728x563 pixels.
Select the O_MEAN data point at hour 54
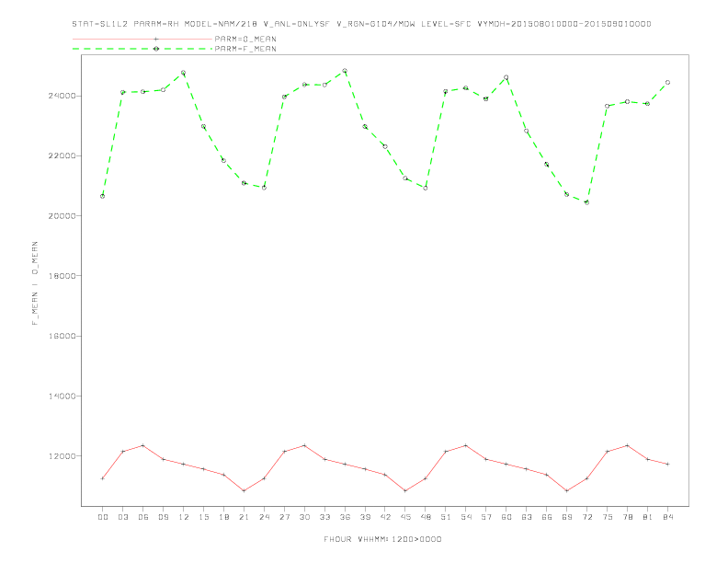466,445
